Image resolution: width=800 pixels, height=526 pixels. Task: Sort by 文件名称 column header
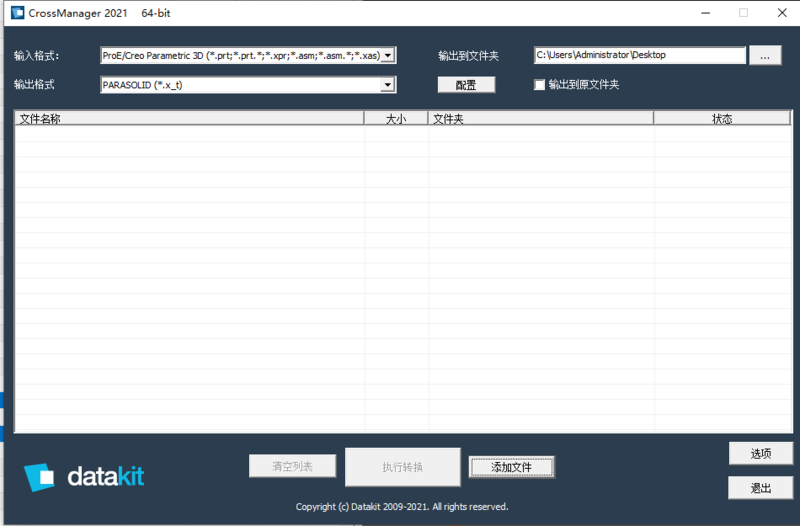tap(189, 119)
